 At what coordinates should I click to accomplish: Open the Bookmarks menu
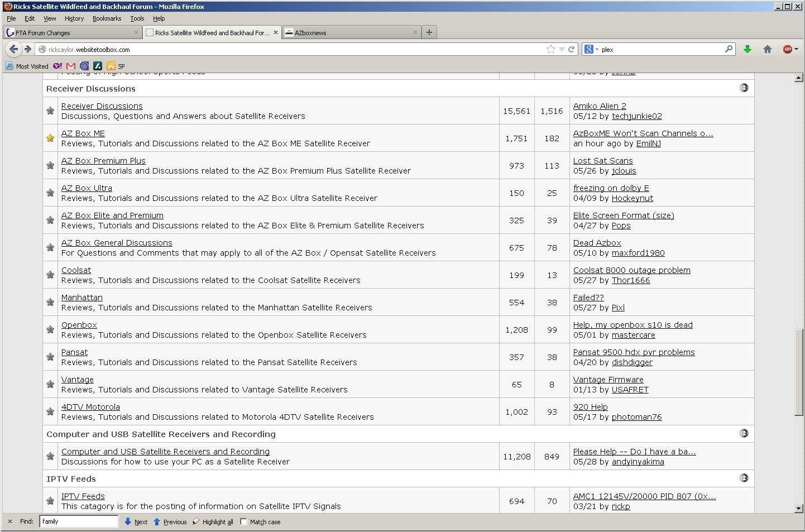tap(107, 18)
